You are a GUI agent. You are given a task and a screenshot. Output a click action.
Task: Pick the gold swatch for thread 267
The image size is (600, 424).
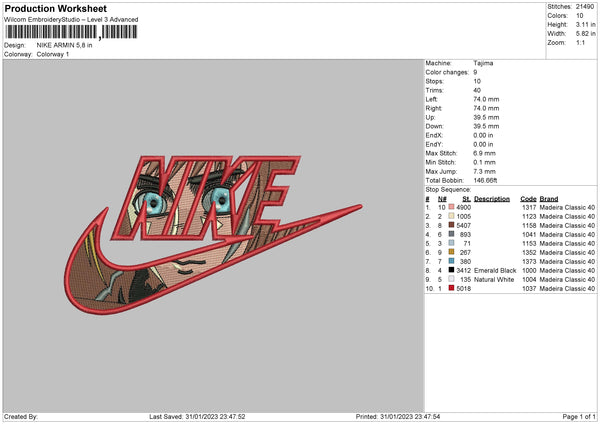coord(451,252)
